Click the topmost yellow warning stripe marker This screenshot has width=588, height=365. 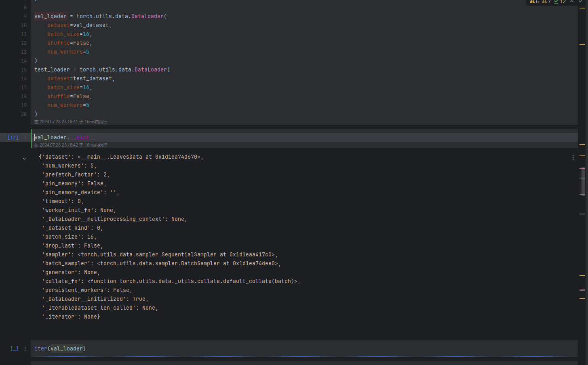point(582,8)
